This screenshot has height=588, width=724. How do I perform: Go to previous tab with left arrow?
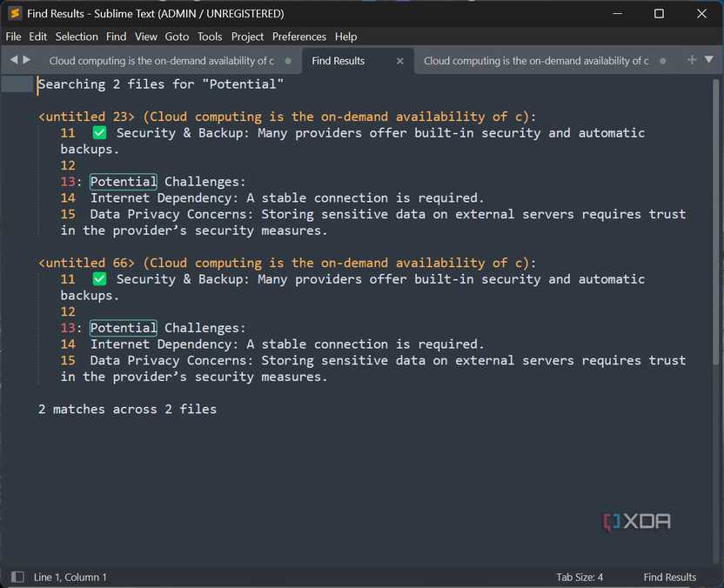(14, 59)
